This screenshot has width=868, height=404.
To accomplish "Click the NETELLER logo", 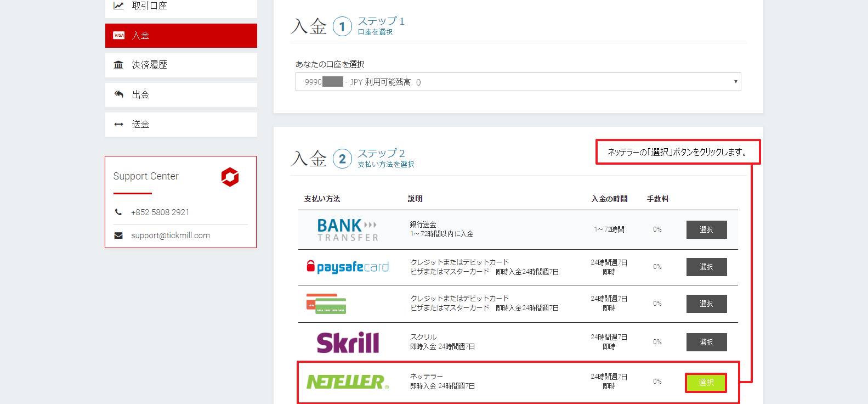I will [348, 381].
